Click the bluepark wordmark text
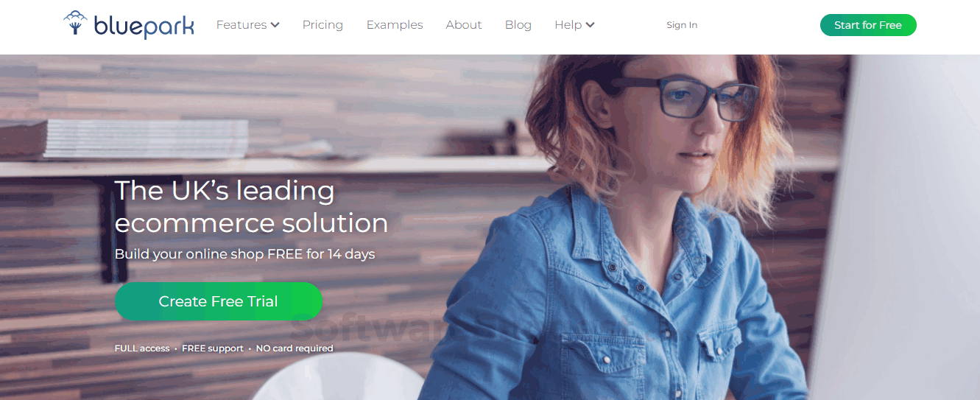 tap(144, 26)
